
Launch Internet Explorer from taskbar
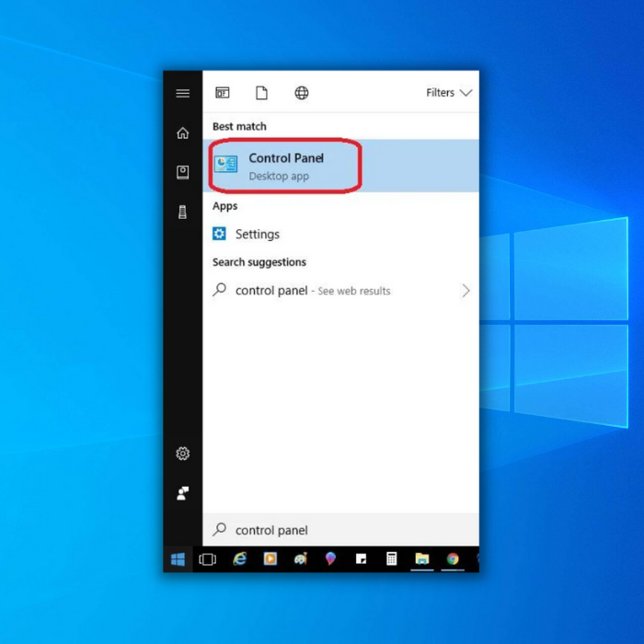click(x=239, y=559)
